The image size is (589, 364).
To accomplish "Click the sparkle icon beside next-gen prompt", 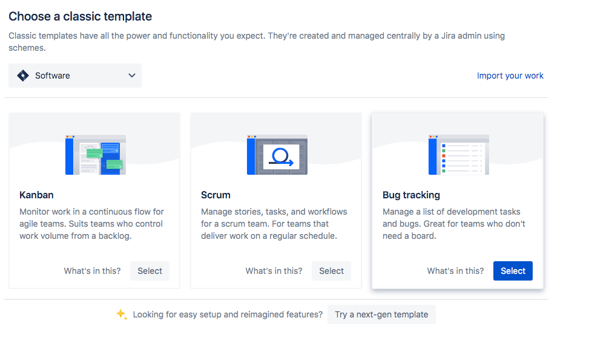I will point(121,314).
